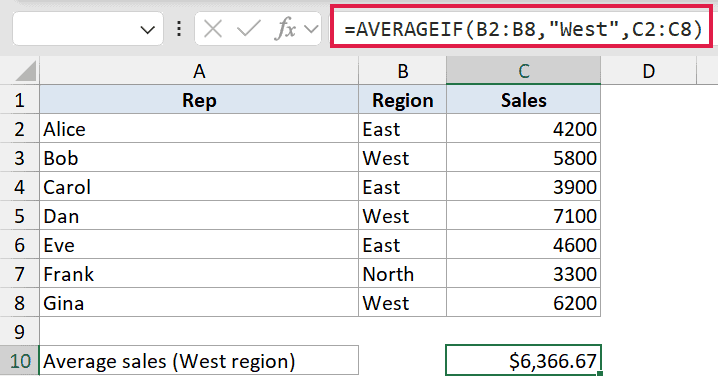Select the cell containing Gina

(x=199, y=303)
